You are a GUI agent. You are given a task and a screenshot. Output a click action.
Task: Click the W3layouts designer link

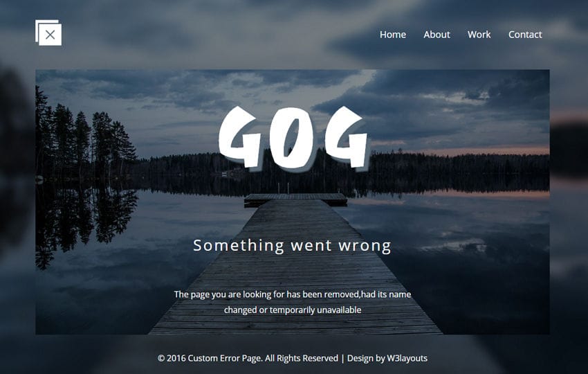(407, 358)
